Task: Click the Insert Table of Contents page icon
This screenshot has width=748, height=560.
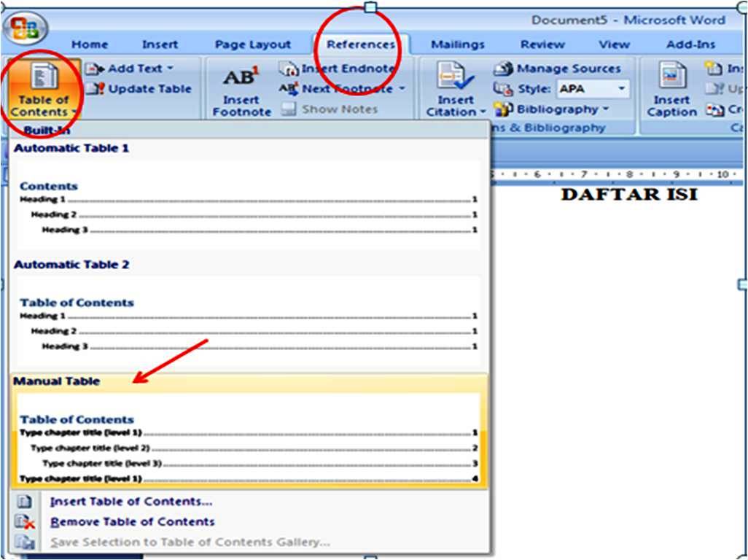Action: (24, 502)
